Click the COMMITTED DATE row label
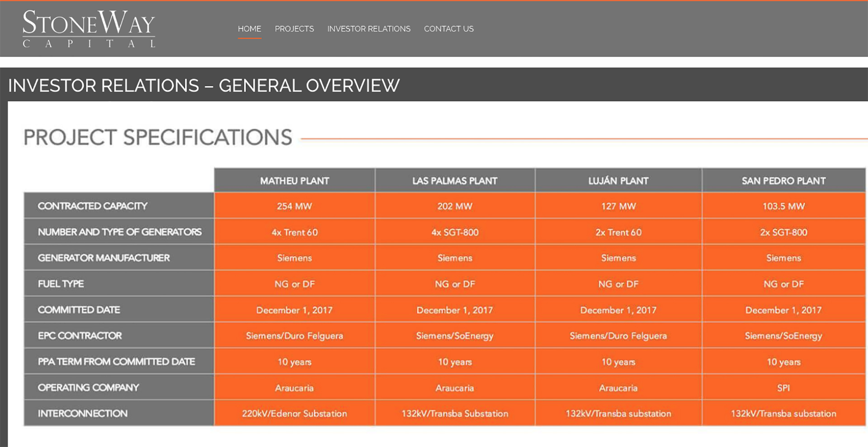This screenshot has width=868, height=447. coord(119,309)
